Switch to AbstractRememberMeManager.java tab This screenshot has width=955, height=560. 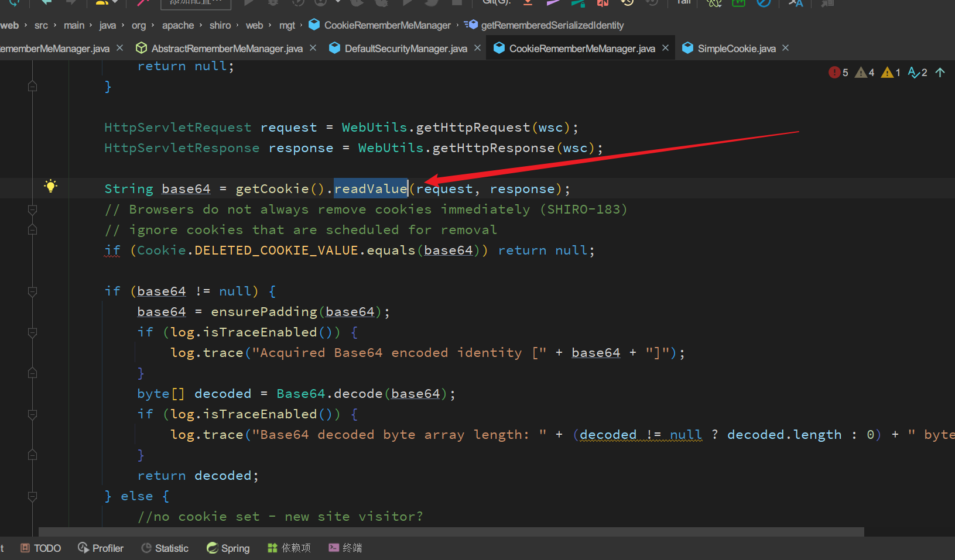[x=227, y=49]
